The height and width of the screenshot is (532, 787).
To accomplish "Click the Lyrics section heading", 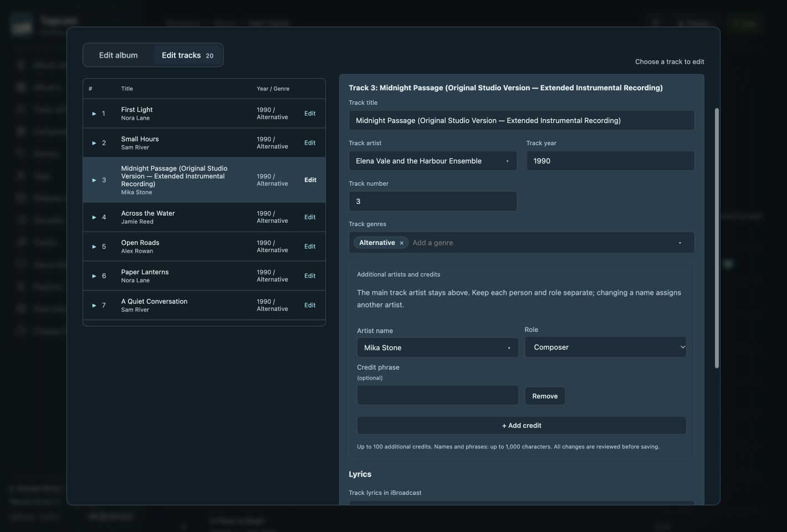I will [x=360, y=474].
